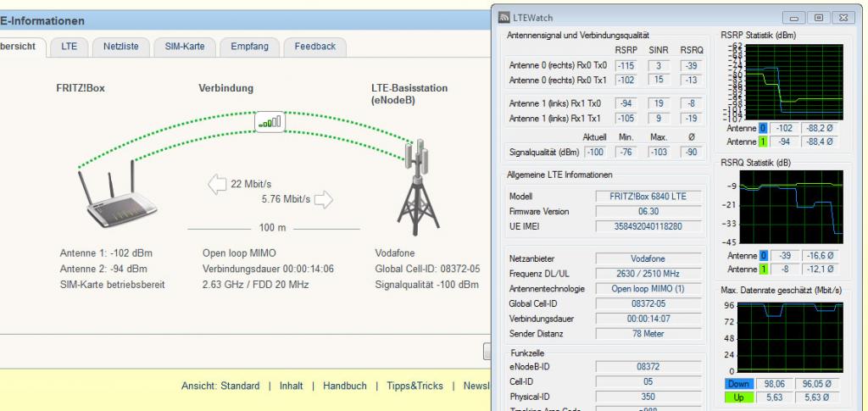The width and height of the screenshot is (868, 411).
Task: Click the green Antenne 1 RSRP swatch
Action: (763, 142)
